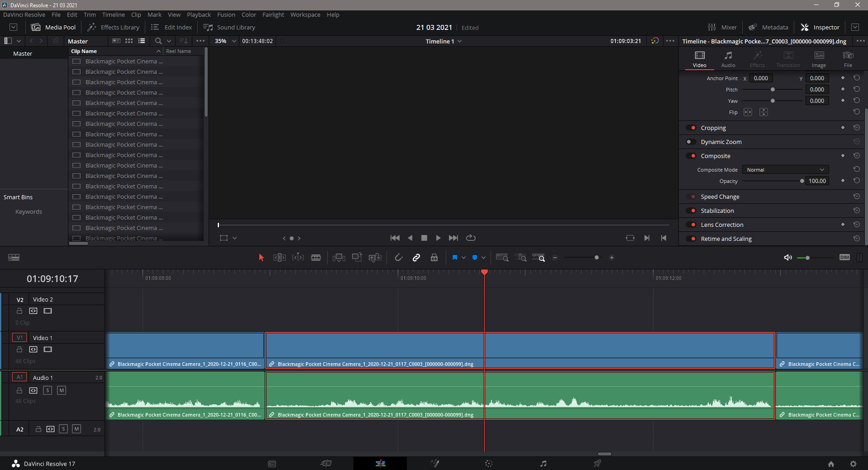The width and height of the screenshot is (868, 470).
Task: Toggle Lens Correction enable switch
Action: point(691,225)
